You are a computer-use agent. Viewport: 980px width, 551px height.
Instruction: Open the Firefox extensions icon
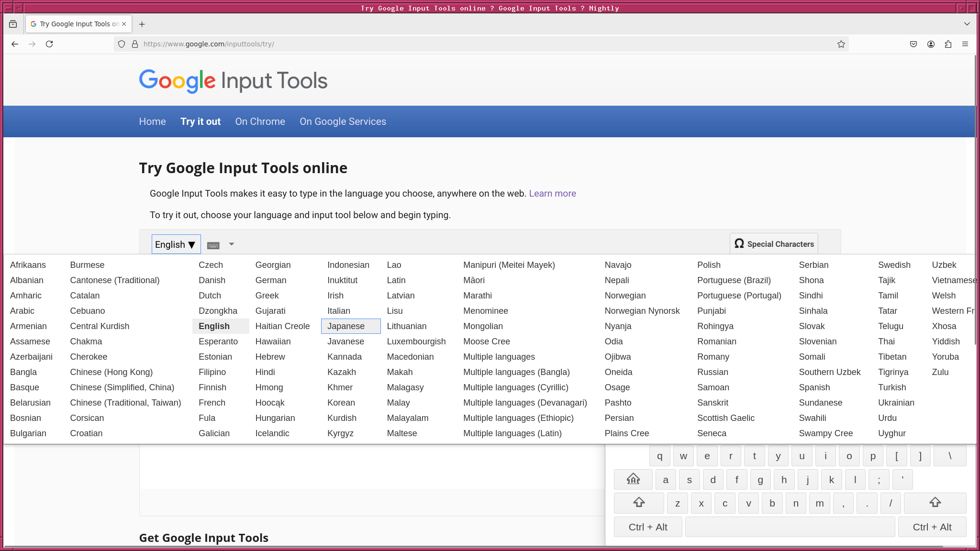[x=948, y=44]
